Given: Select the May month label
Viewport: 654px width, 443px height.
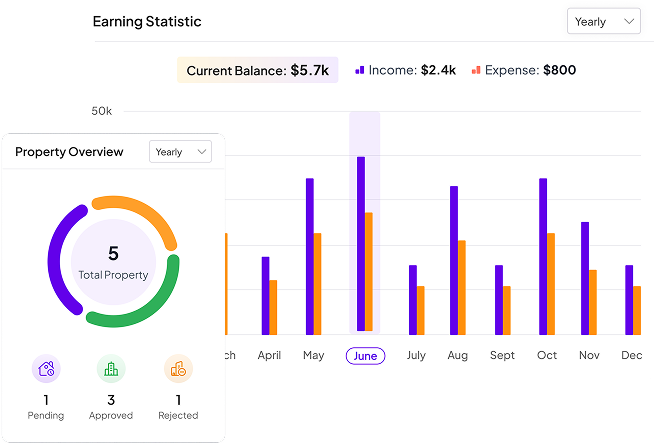Looking at the screenshot, I should (x=313, y=355).
